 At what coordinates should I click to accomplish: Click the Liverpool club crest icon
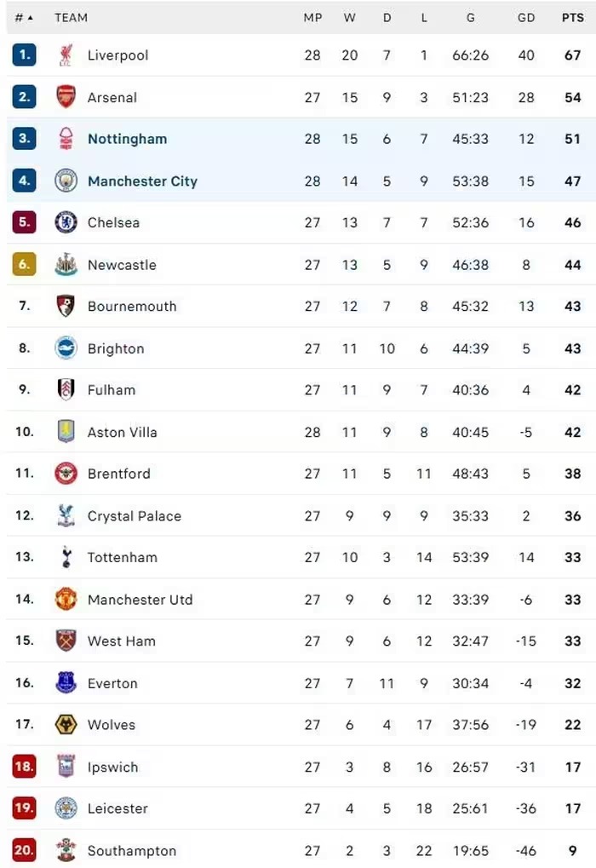tap(66, 55)
